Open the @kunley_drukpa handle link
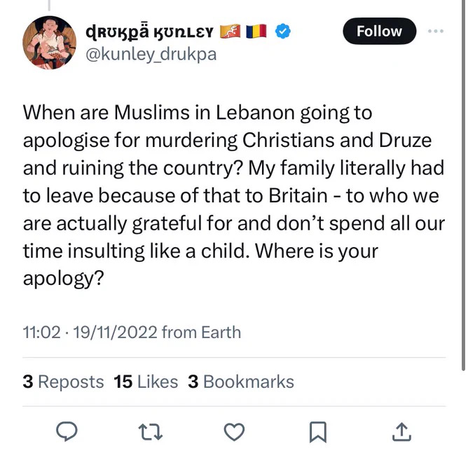The image size is (468, 476). [151, 55]
